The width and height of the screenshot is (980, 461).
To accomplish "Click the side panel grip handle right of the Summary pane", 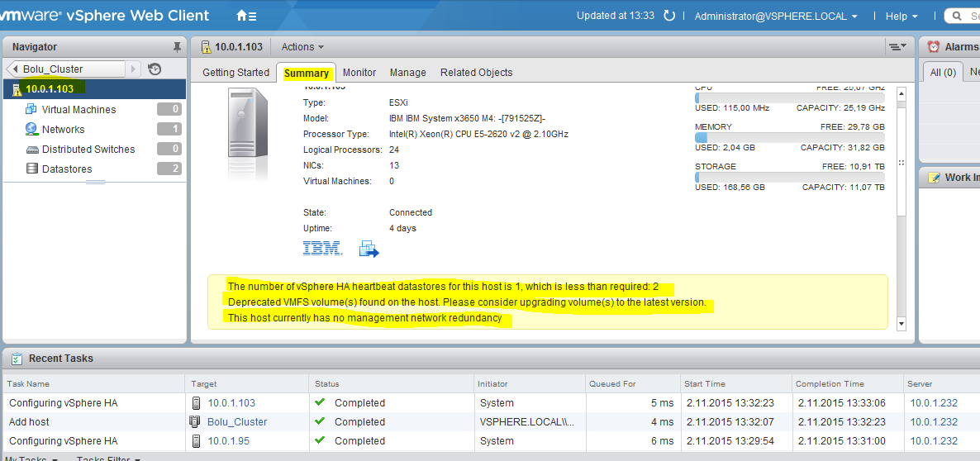I will click(902, 163).
